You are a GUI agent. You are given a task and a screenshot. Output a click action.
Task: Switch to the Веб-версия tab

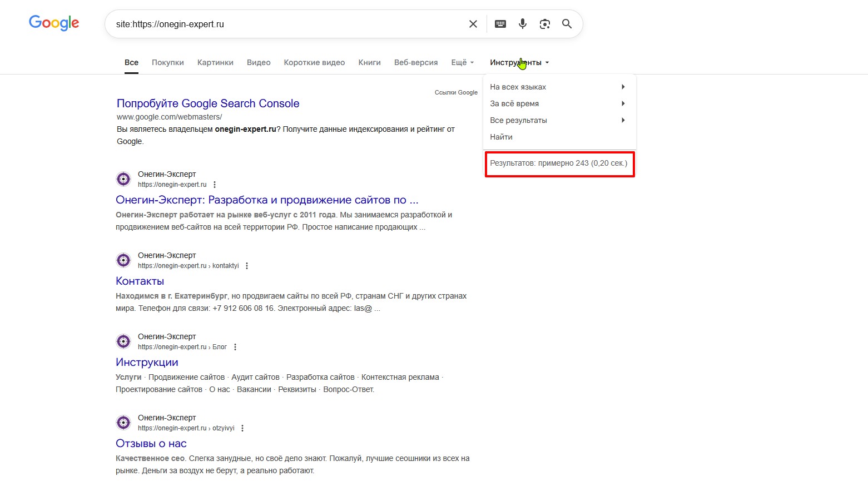(416, 62)
